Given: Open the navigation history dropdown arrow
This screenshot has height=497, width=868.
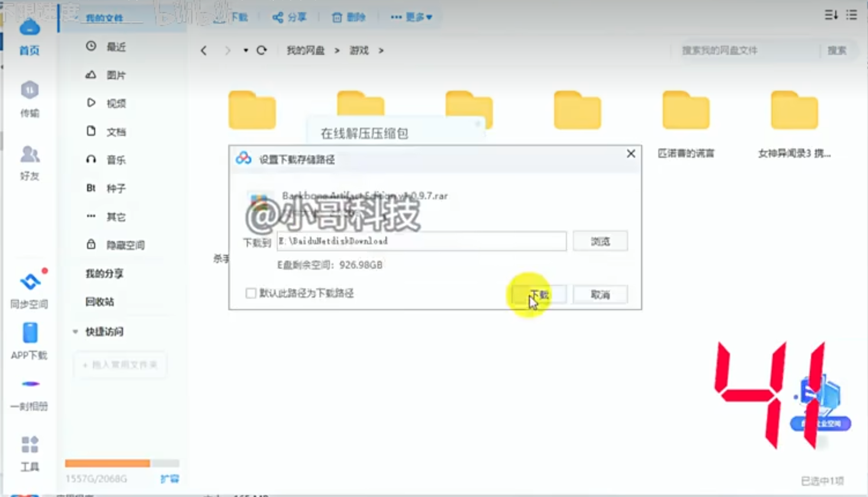Looking at the screenshot, I should pyautogui.click(x=245, y=50).
